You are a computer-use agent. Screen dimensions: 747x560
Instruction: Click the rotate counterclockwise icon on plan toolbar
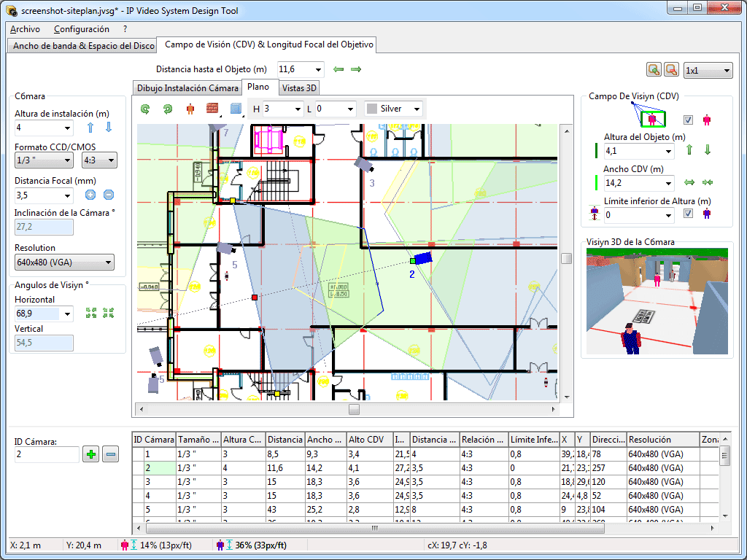144,108
